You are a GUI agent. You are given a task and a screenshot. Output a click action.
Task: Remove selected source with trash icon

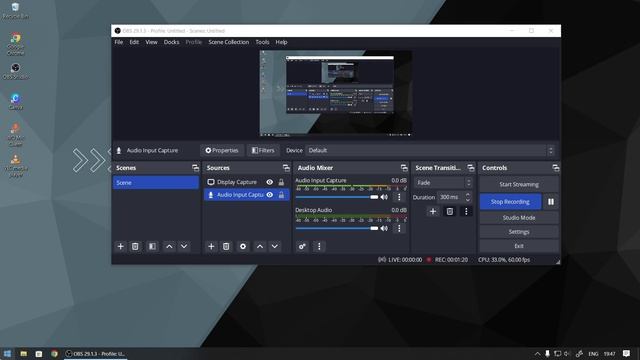click(x=226, y=247)
